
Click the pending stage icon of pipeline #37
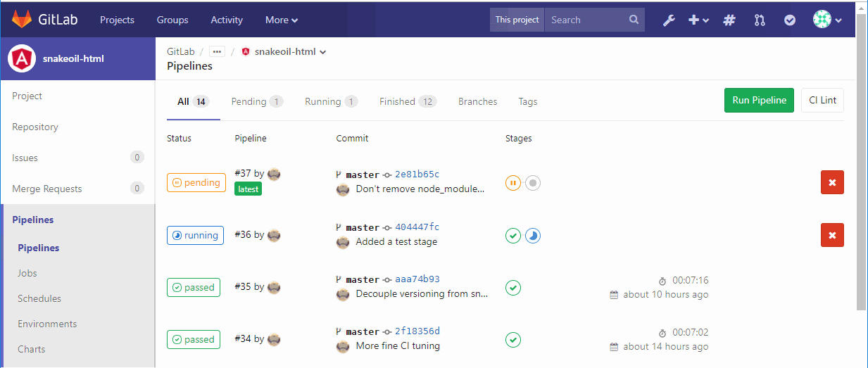513,183
